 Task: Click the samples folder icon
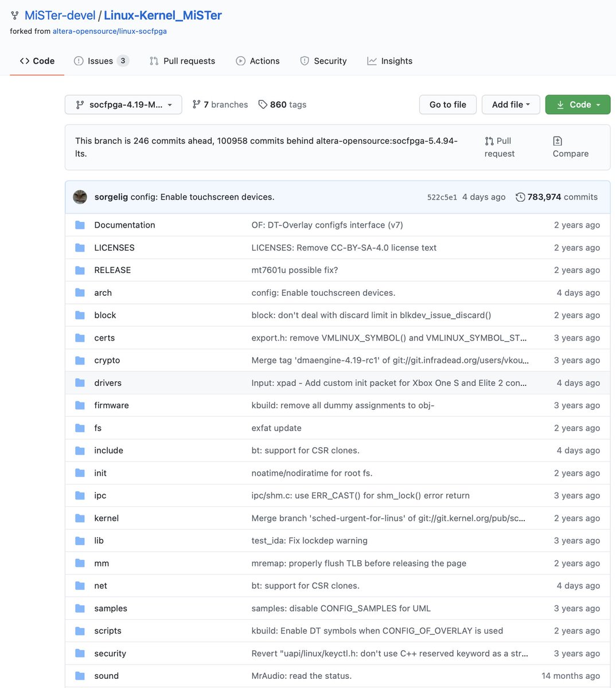[x=80, y=608]
